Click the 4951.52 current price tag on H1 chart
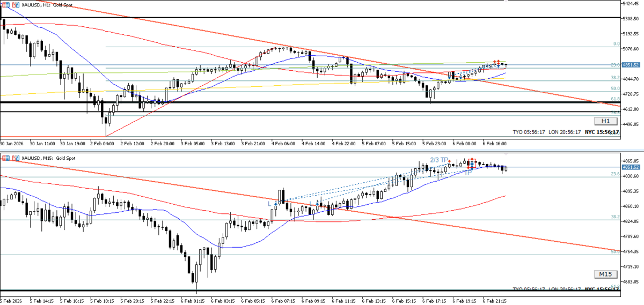 point(631,65)
